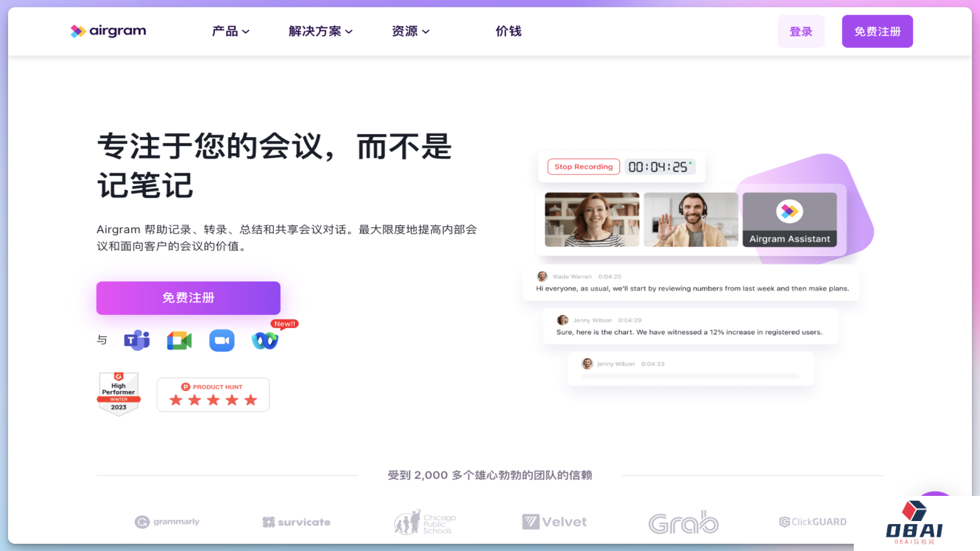Screen dimensions: 980x551
Task: Expand the 资源 dropdown menu
Action: [x=410, y=31]
